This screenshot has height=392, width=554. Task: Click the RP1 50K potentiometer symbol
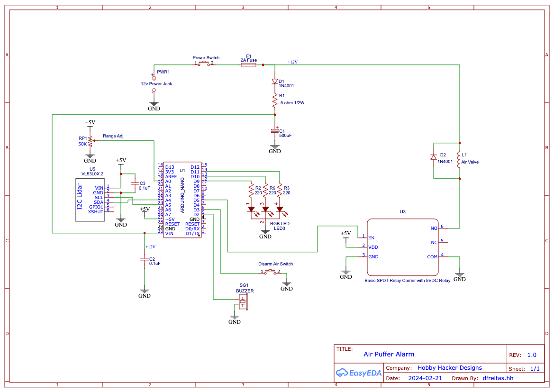[91, 141]
